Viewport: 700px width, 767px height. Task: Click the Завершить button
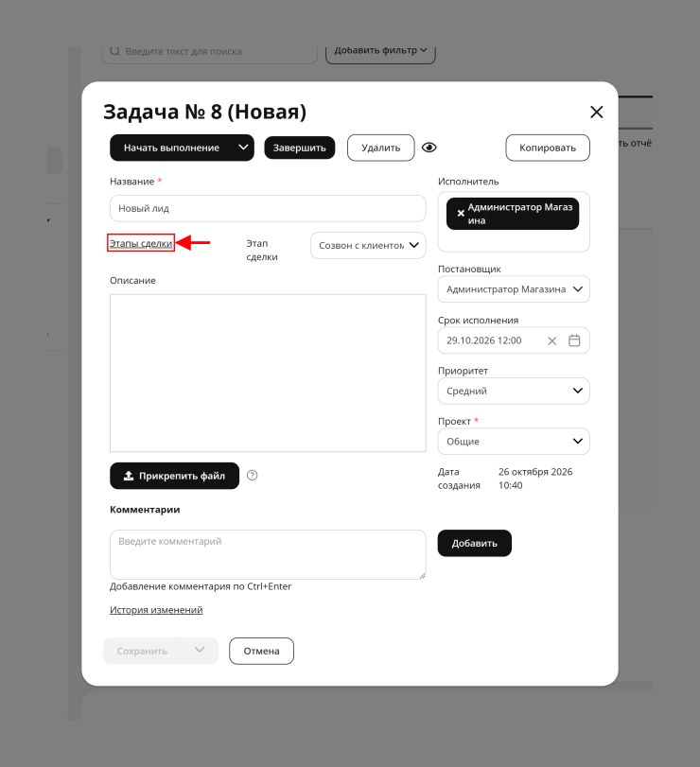click(x=299, y=148)
